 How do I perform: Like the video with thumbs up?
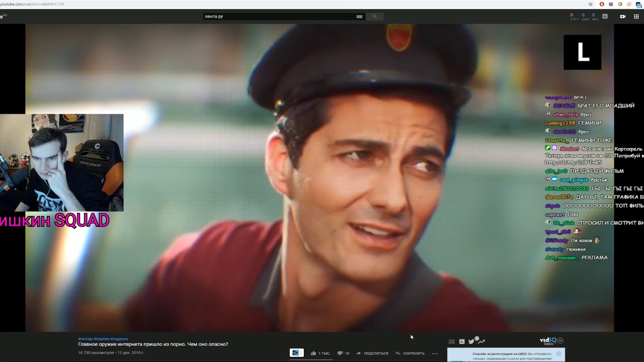(320, 353)
